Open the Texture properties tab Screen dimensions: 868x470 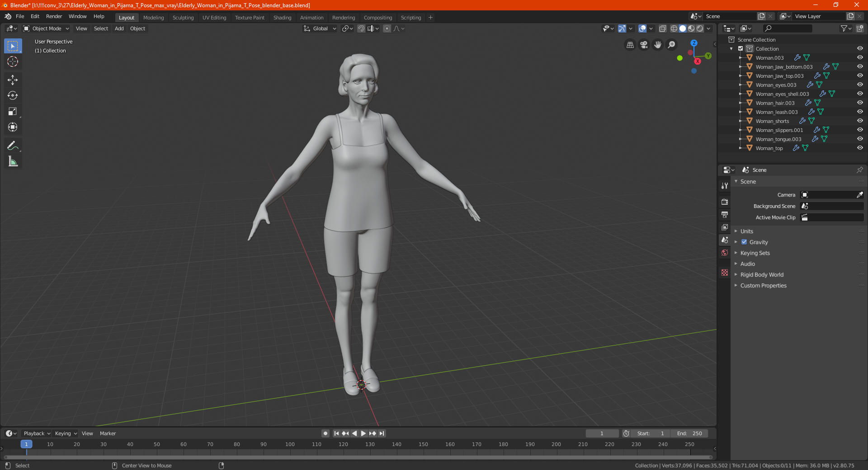point(725,273)
